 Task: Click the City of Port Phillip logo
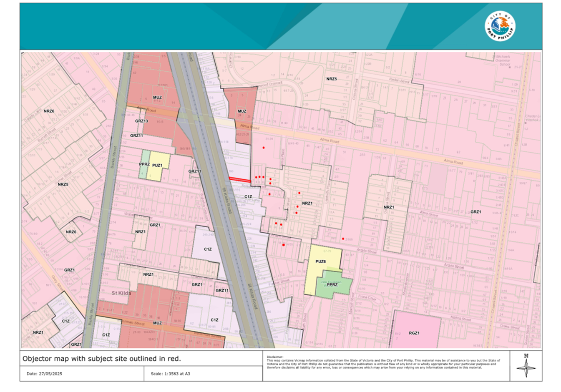(x=500, y=26)
